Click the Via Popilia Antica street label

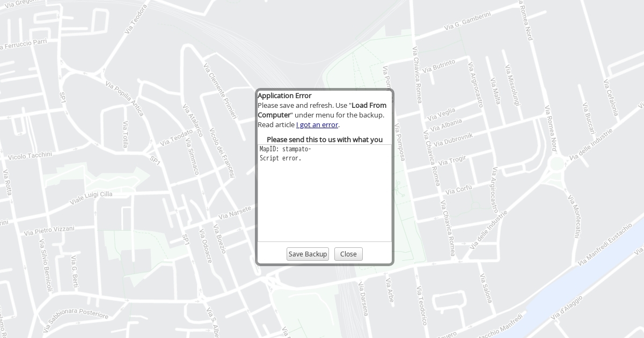tap(125, 99)
